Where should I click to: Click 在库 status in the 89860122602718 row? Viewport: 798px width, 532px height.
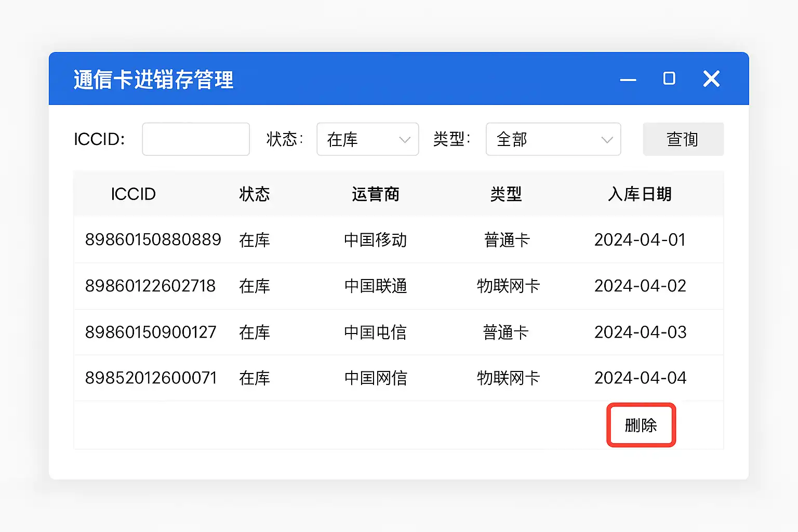coord(255,286)
